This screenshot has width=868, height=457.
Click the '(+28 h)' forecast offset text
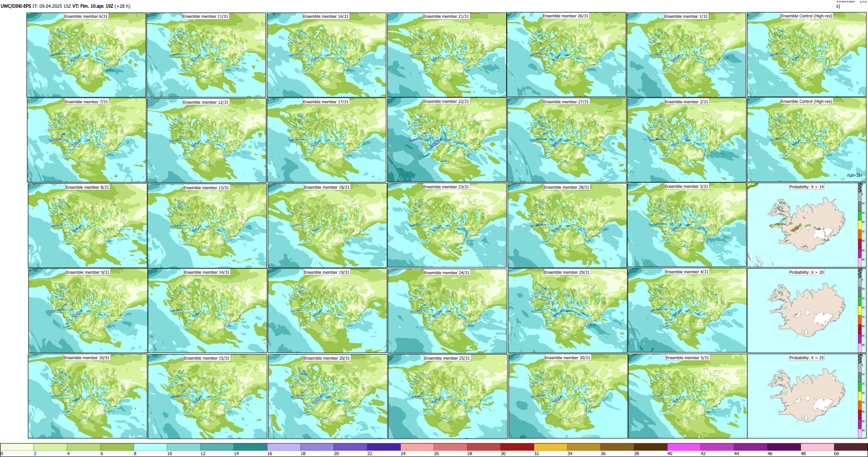122,6
